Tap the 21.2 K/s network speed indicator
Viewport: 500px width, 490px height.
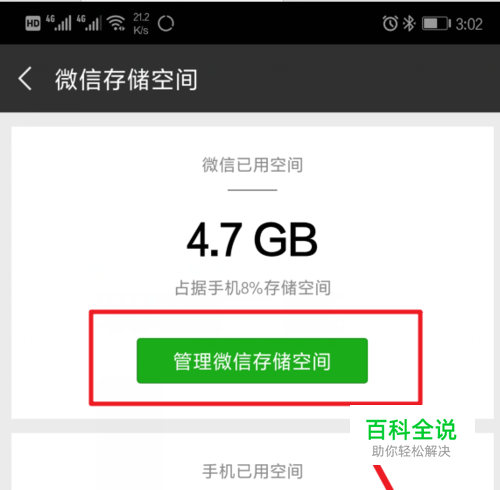point(141,24)
